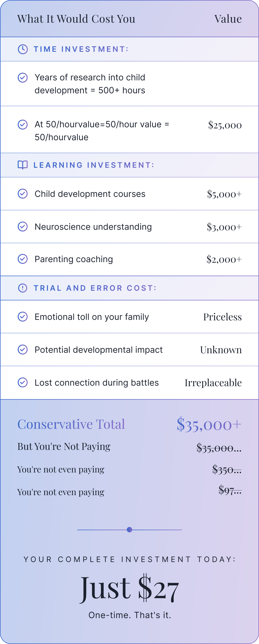Click the $35,000+ total amount
This screenshot has width=259, height=644.
click(209, 424)
